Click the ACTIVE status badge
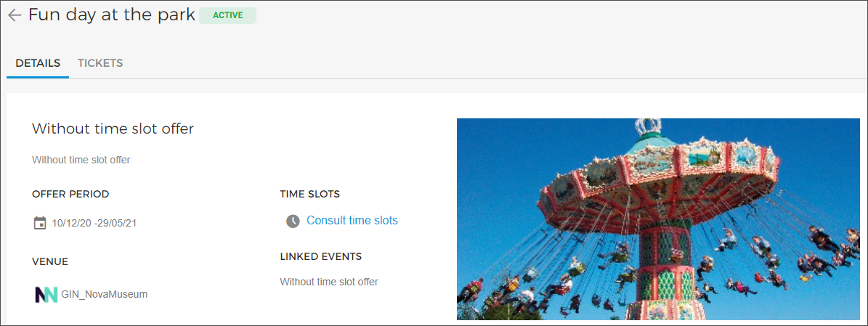The height and width of the screenshot is (326, 868). [228, 15]
